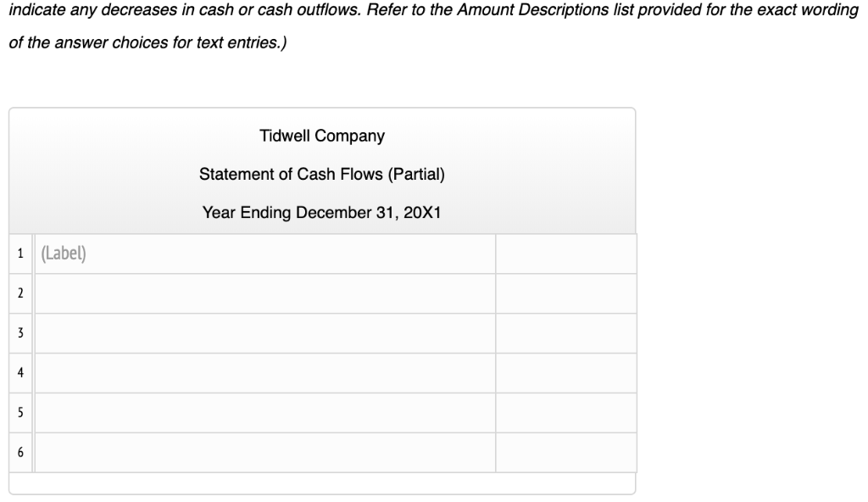868x502 pixels.
Task: Click the row number 2 marker
Action: pos(20,292)
